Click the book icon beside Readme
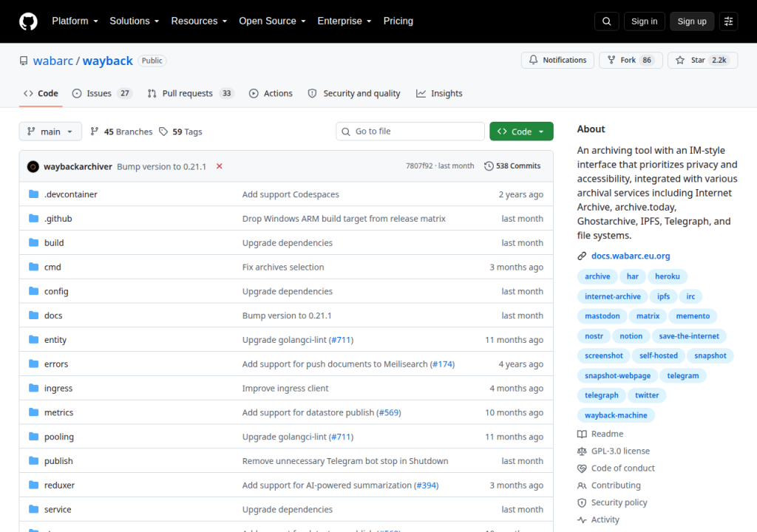 [582, 434]
